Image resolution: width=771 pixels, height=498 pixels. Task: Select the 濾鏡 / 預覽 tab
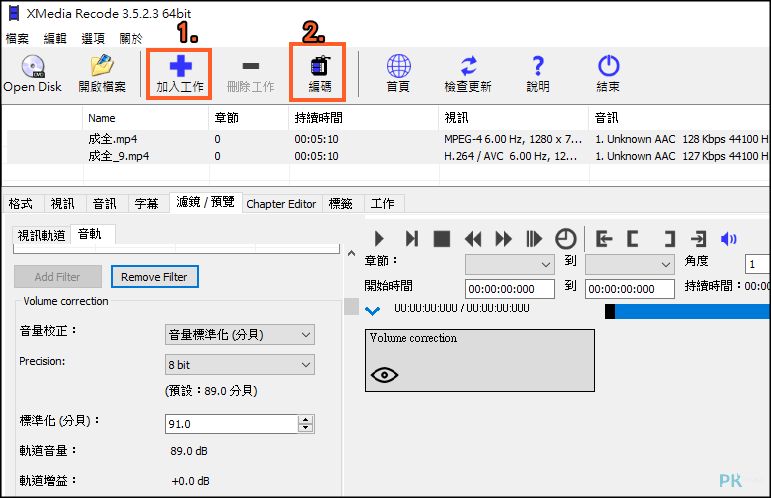[206, 202]
